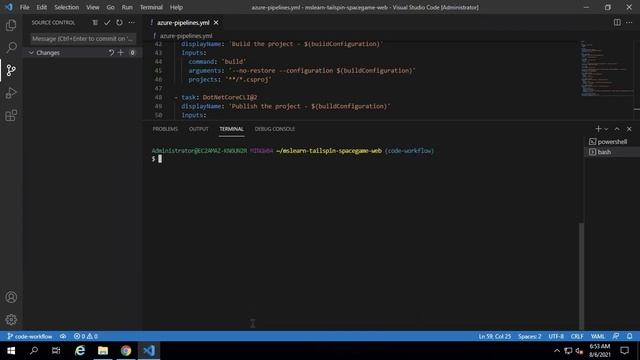Select the azure-pipelines.yml editor tab
The height and width of the screenshot is (360, 640).
tap(183, 23)
